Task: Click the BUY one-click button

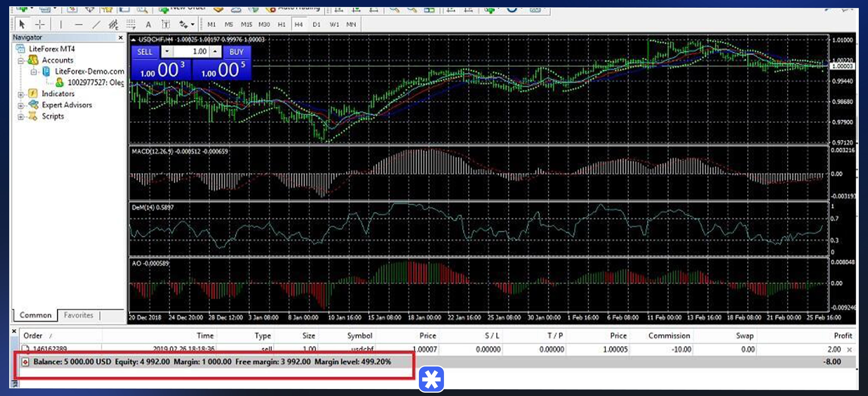Action: (236, 52)
